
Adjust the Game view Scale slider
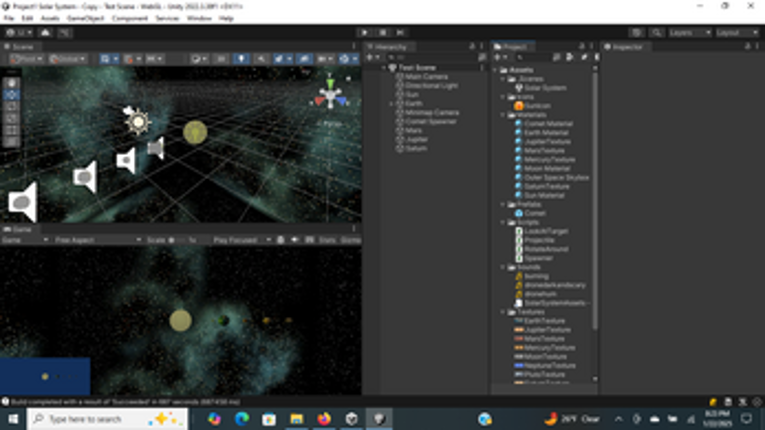pos(176,240)
